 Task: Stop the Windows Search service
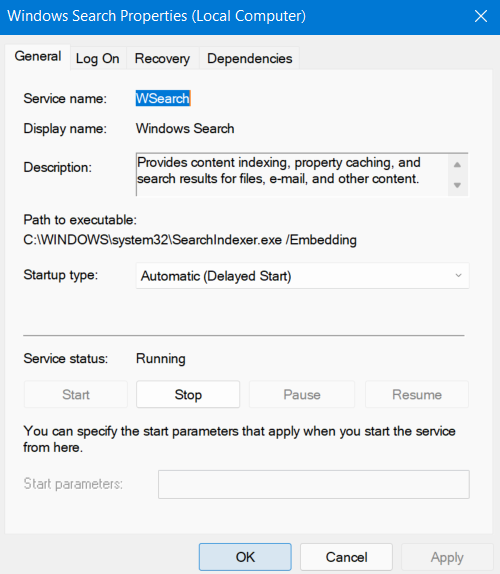188,395
